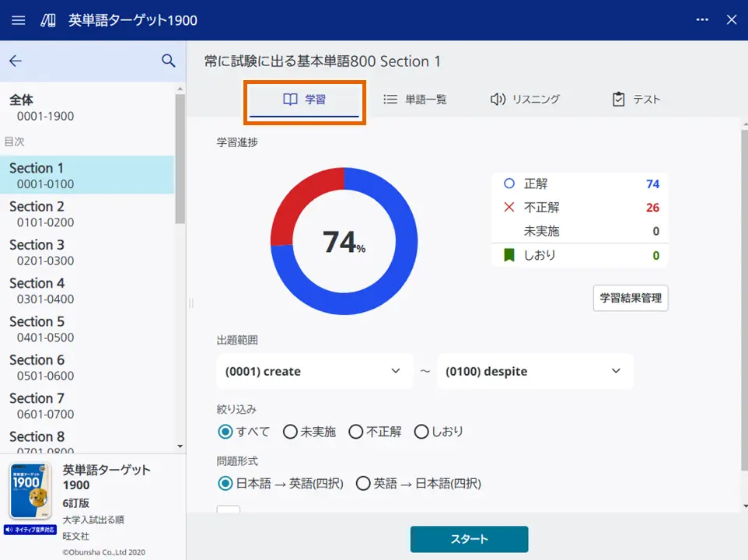Enable the 不正解 filter option
This screenshot has height=560, width=748.
pos(356,432)
